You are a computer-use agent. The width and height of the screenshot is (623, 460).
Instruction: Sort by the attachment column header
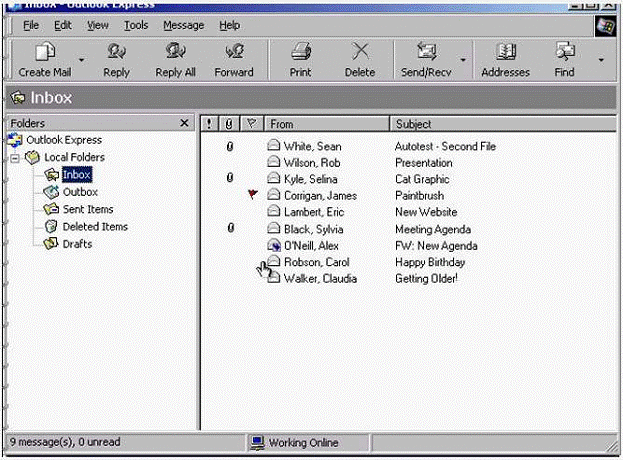(228, 124)
